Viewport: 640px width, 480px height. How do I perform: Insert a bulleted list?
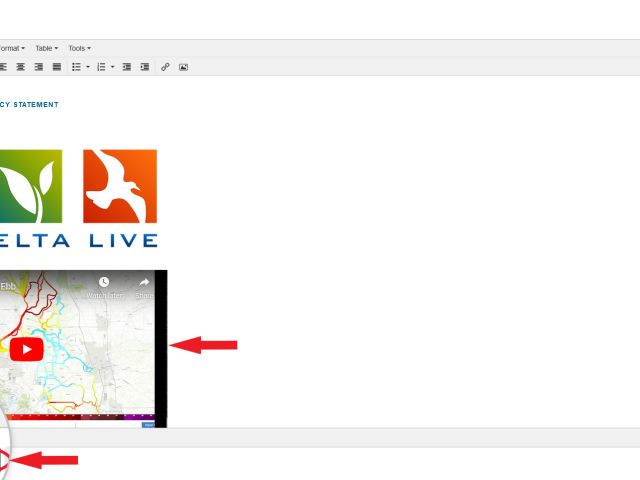76,67
